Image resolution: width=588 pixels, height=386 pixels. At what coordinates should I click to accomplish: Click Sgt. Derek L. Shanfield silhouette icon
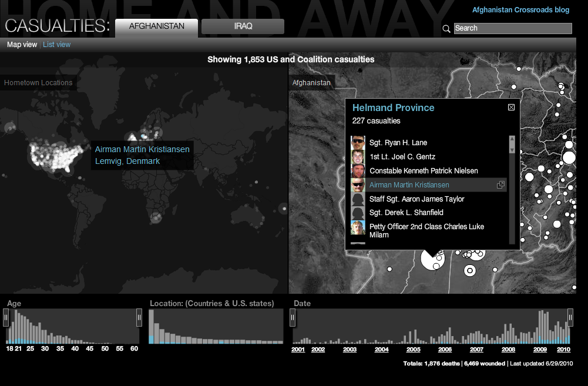click(358, 213)
